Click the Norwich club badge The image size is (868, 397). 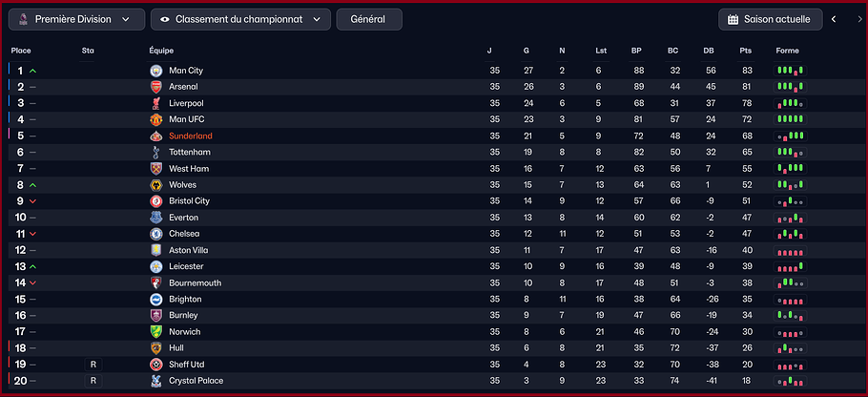coord(155,332)
